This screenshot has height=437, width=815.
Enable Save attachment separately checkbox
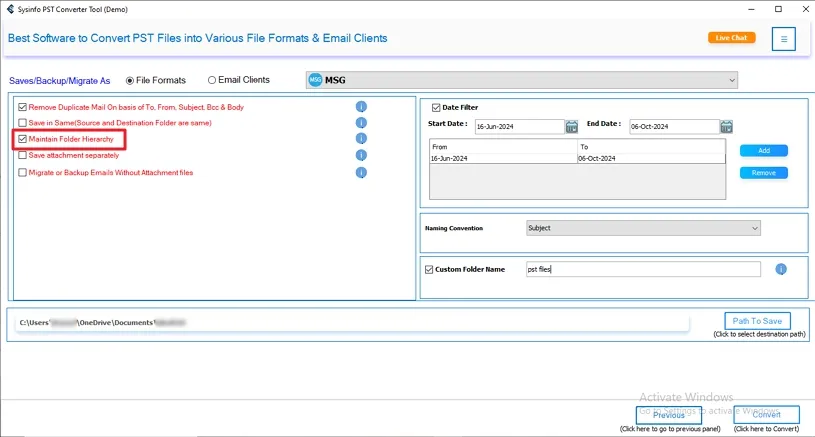tap(23, 156)
